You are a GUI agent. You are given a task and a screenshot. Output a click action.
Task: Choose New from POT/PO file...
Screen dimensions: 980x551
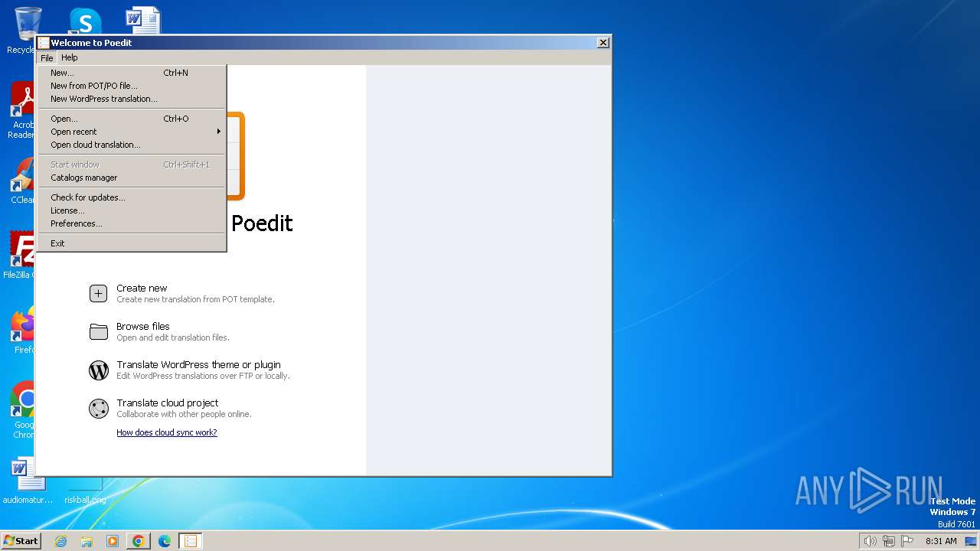click(x=132, y=86)
